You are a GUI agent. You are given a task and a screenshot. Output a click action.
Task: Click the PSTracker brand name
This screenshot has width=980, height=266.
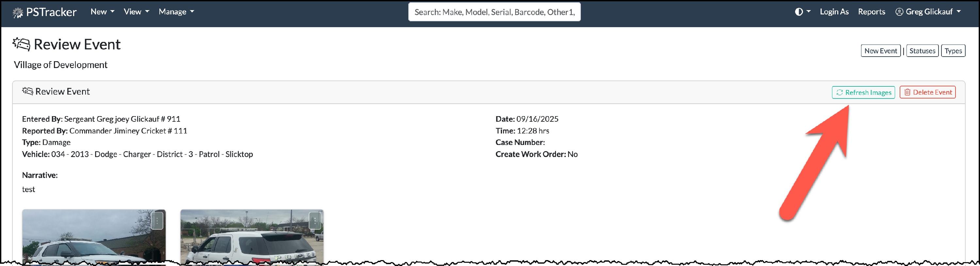pyautogui.click(x=51, y=12)
